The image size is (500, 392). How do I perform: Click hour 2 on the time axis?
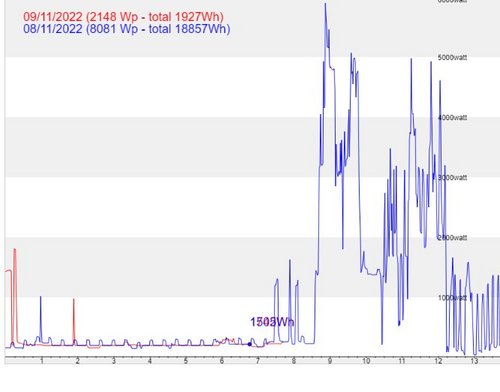78,361
